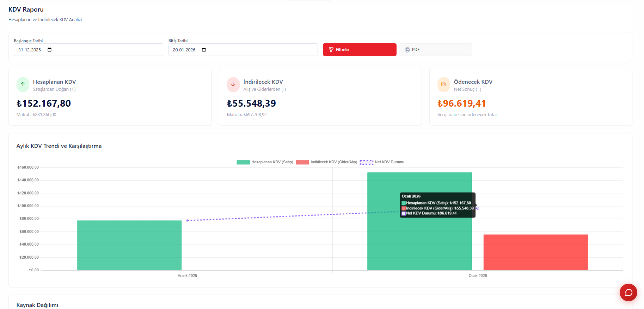Toggle Net KDV Durumu legend series
644x309 pixels.
pyautogui.click(x=382, y=162)
